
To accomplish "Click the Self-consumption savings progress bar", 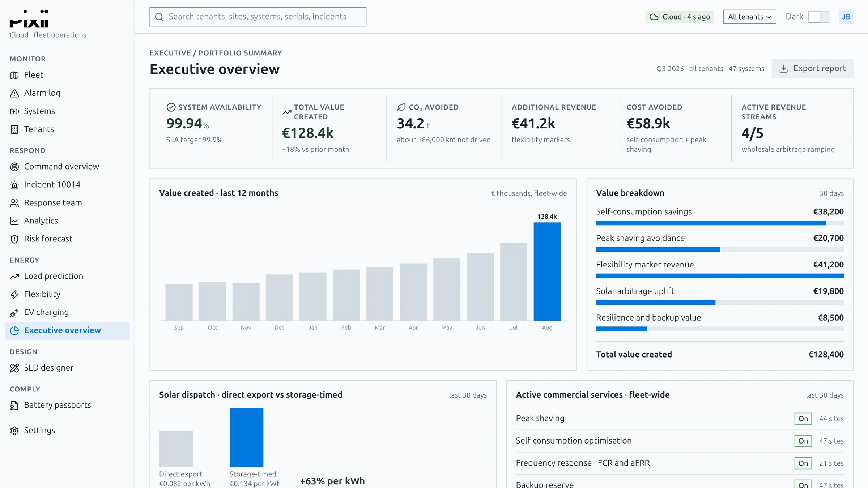I will tap(720, 223).
